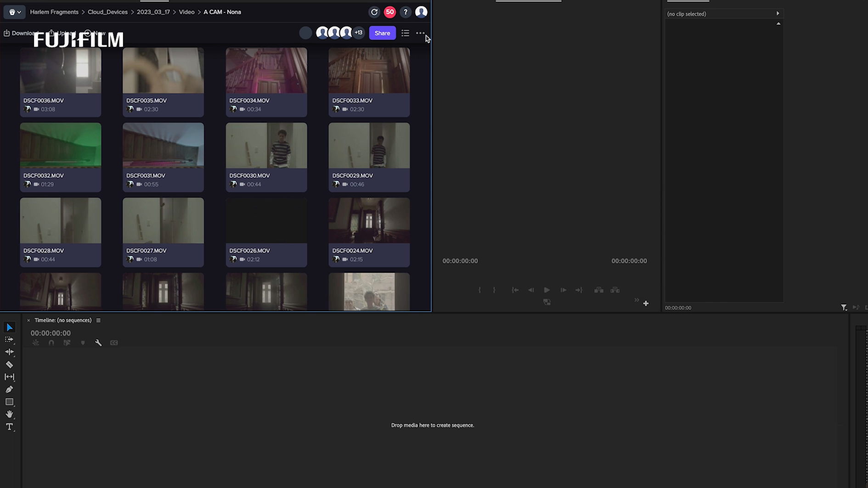868x488 pixels.
Task: Select the Hand tool
Action: [x=9, y=414]
